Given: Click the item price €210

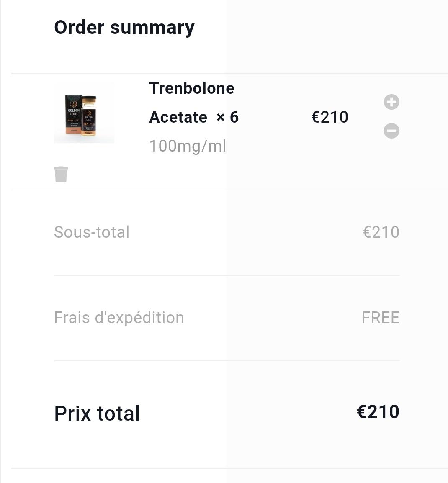Looking at the screenshot, I should coord(330,117).
